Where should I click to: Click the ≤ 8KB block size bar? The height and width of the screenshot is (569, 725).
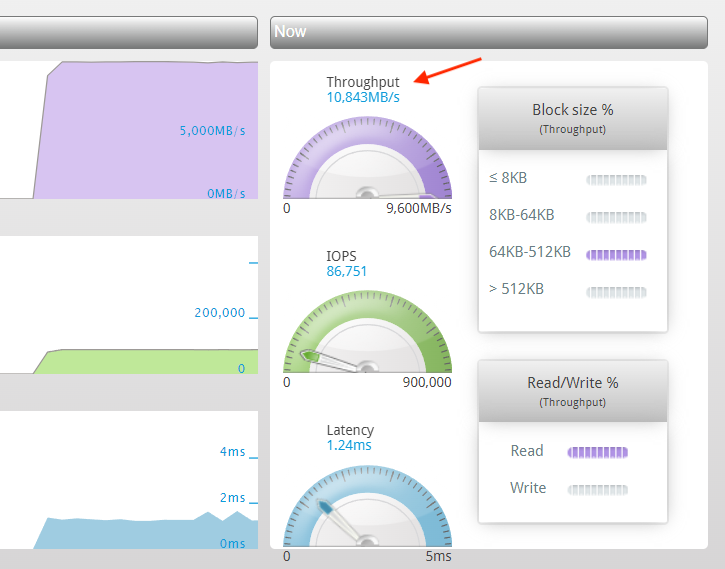(616, 180)
